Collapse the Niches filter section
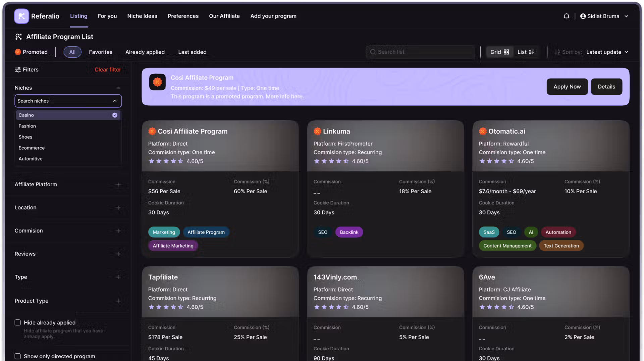The image size is (644, 361). 118,88
